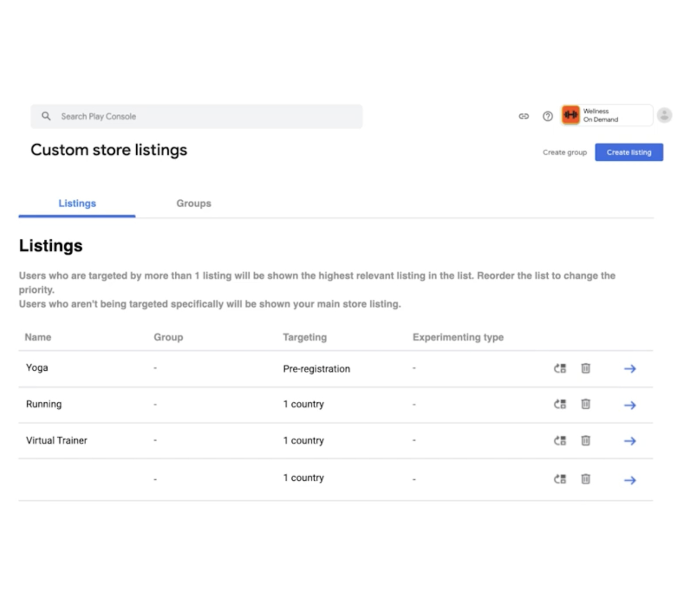Click the Running listing name
Image resolution: width=684 pixels, height=616 pixels.
point(44,404)
